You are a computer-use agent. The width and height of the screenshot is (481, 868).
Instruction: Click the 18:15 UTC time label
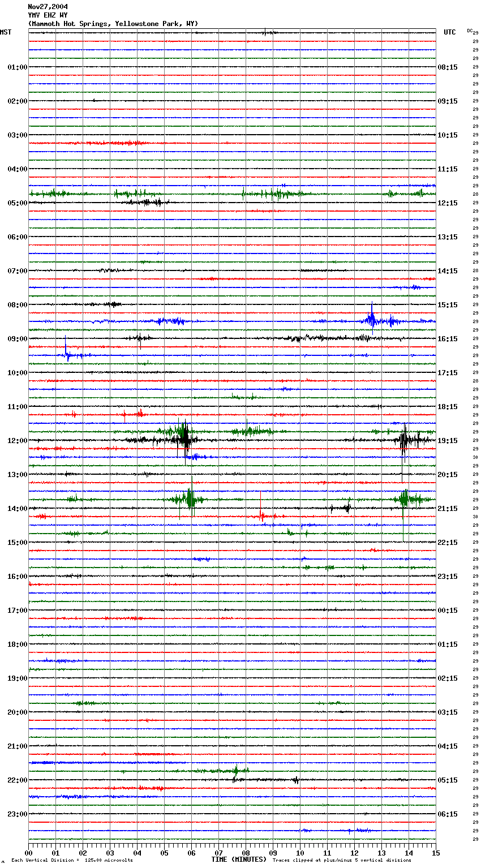pos(448,407)
